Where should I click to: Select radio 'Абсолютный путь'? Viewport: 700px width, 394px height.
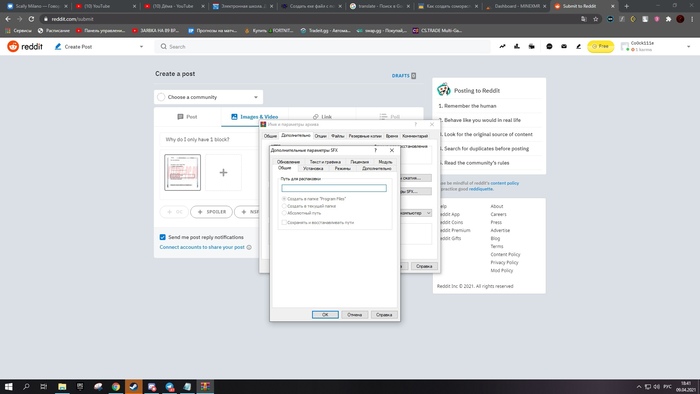coord(284,213)
